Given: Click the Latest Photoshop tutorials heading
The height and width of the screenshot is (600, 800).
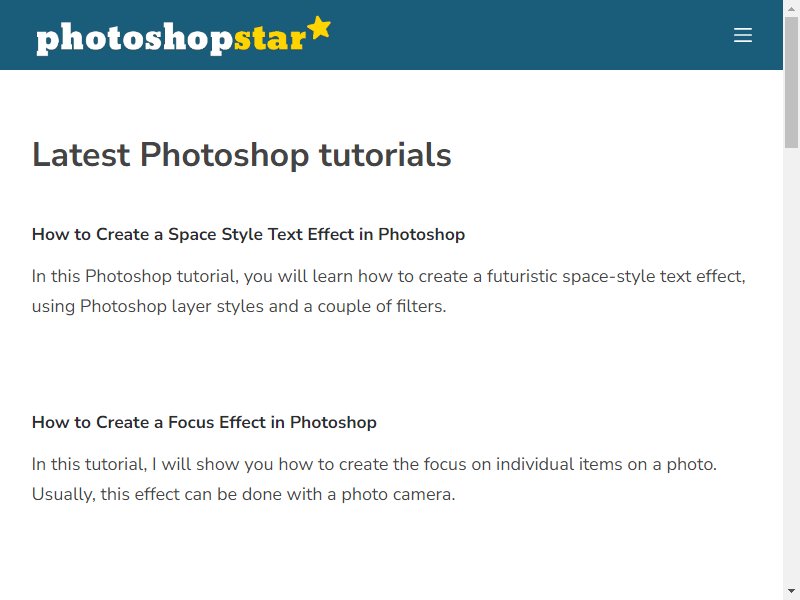Looking at the screenshot, I should coord(242,155).
